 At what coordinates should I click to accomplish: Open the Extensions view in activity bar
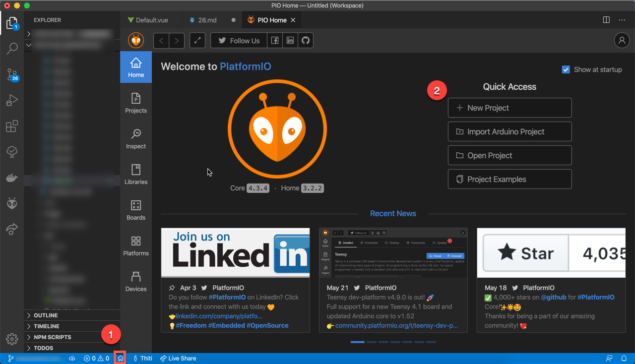12,126
